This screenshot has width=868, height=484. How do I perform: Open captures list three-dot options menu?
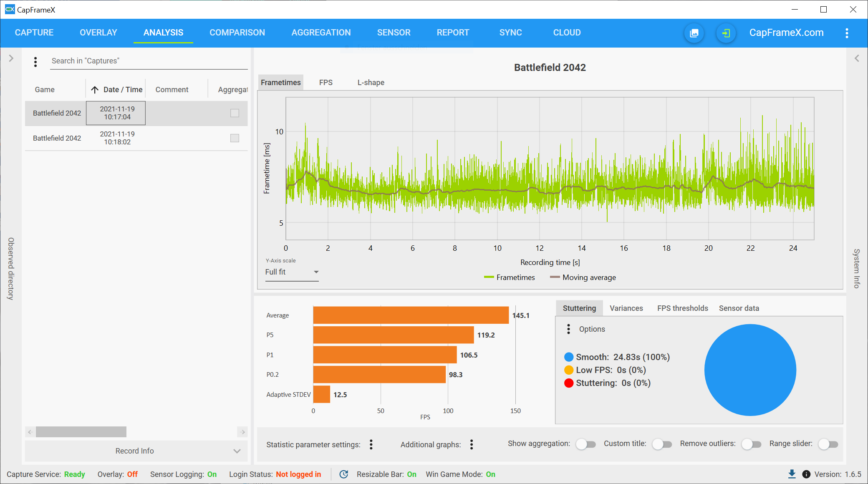pos(35,62)
